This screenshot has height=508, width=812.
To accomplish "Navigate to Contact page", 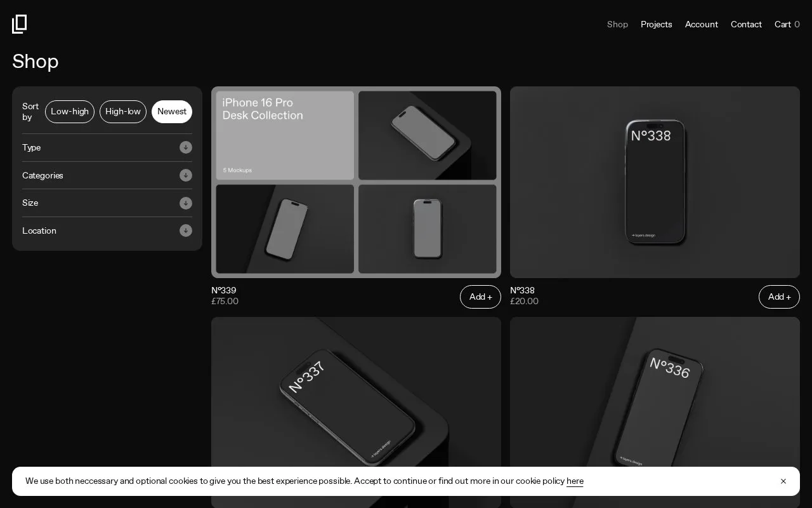I will pyautogui.click(x=746, y=24).
